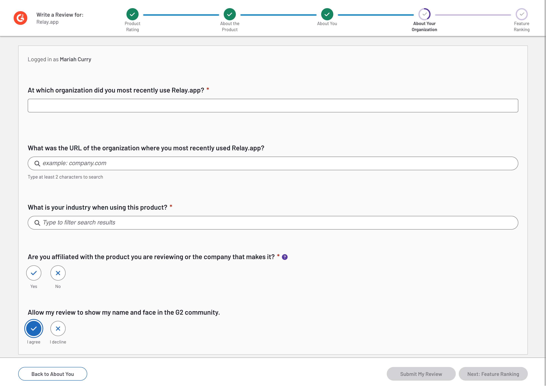Click the search icon in the URL field
The height and width of the screenshot is (392, 546).
click(37, 163)
